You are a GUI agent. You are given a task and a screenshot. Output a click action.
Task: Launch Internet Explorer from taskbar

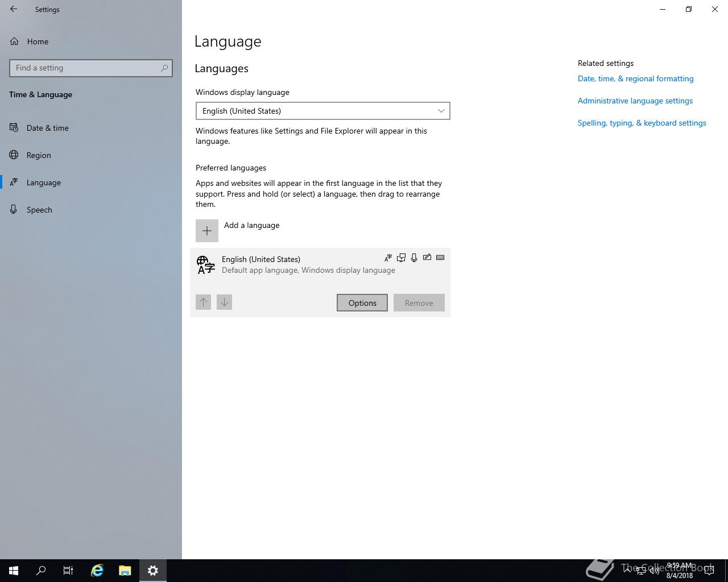point(97,571)
